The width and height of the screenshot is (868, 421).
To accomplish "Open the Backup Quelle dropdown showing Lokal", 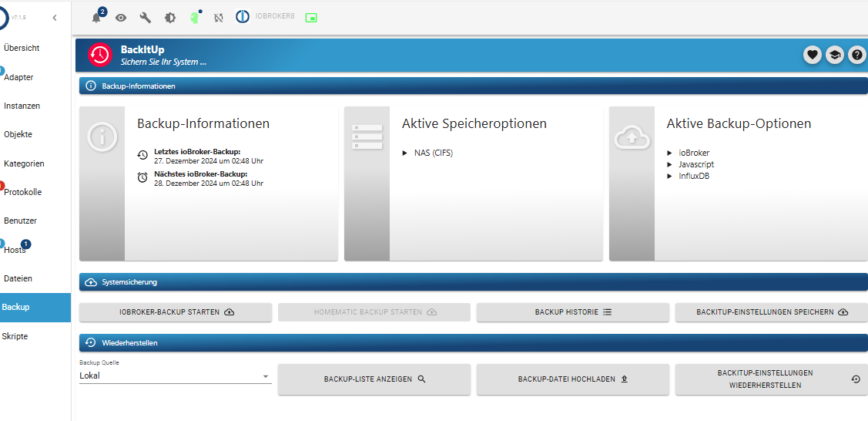I will pyautogui.click(x=176, y=376).
